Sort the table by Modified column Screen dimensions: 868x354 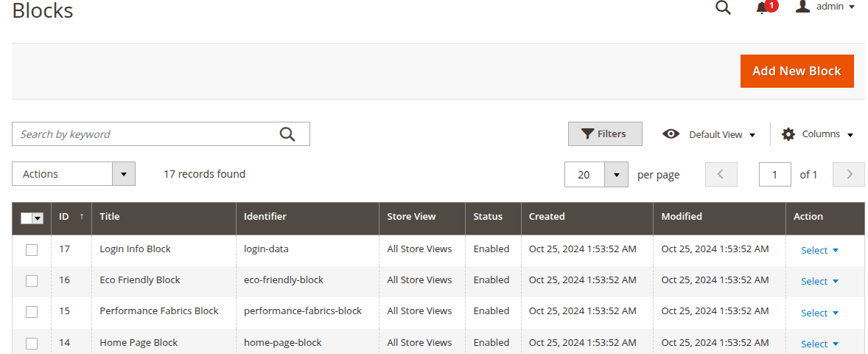pos(682,217)
